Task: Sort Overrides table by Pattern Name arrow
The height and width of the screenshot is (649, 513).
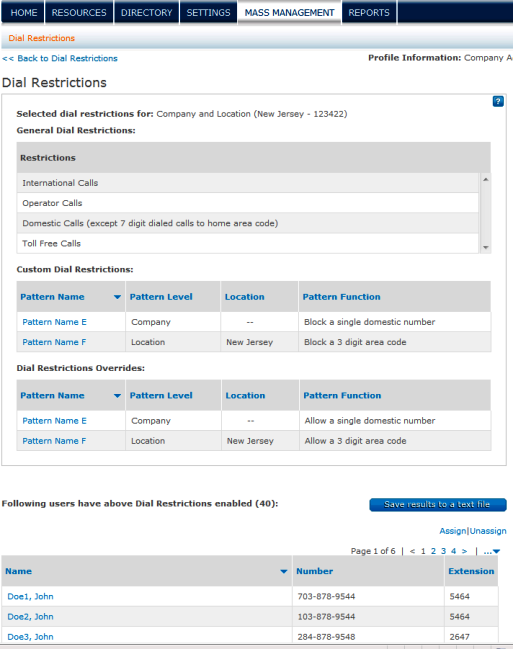Action: click(x=117, y=396)
